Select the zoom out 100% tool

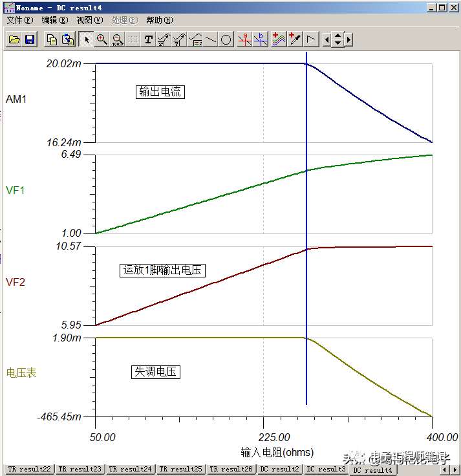point(118,39)
